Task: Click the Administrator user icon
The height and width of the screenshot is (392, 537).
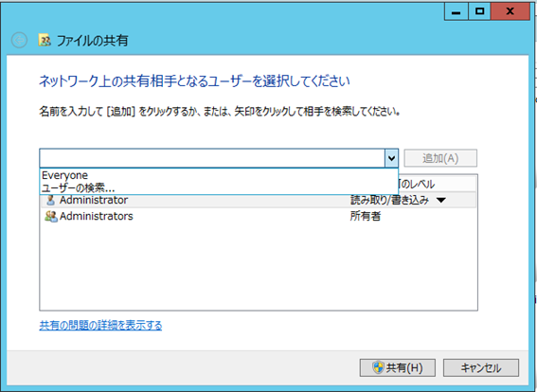Action: (51, 200)
